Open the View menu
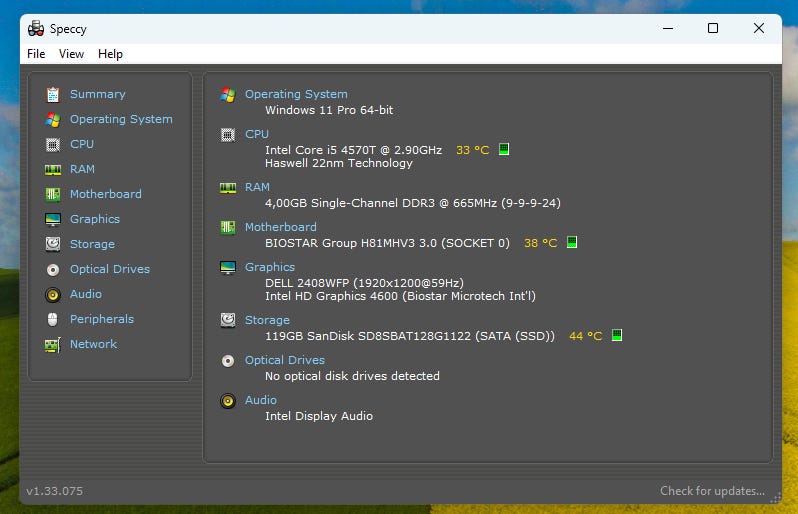798x514 pixels. pos(71,54)
